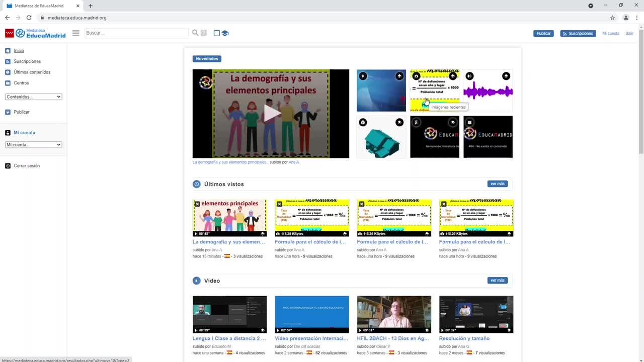Click ver más next to Video heading
This screenshot has width=644, height=362.
tap(498, 281)
